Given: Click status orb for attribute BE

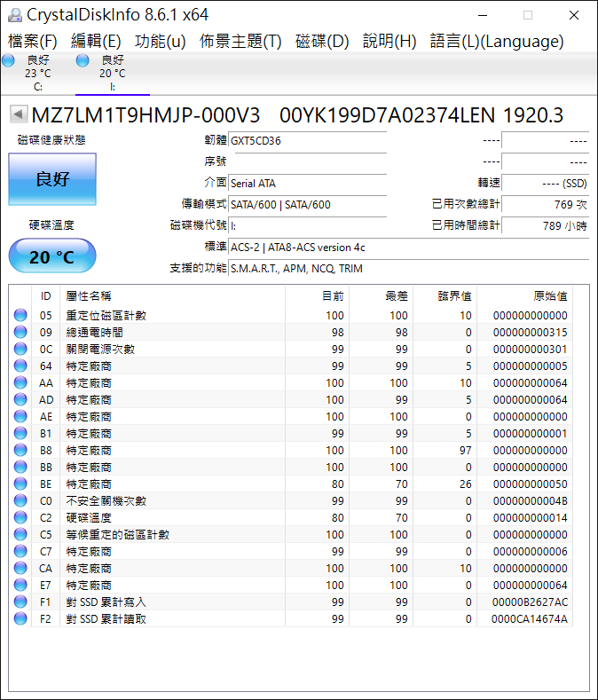Looking at the screenshot, I should point(20,484).
